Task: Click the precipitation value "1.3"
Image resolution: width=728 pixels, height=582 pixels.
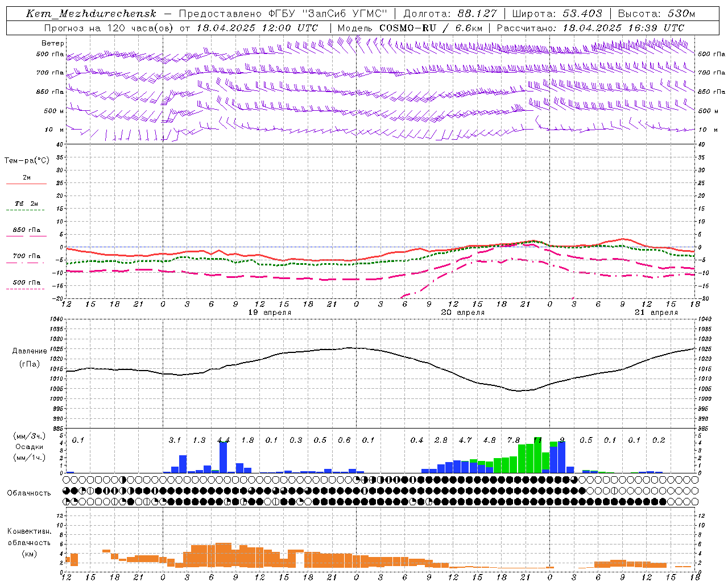Action: tap(199, 440)
